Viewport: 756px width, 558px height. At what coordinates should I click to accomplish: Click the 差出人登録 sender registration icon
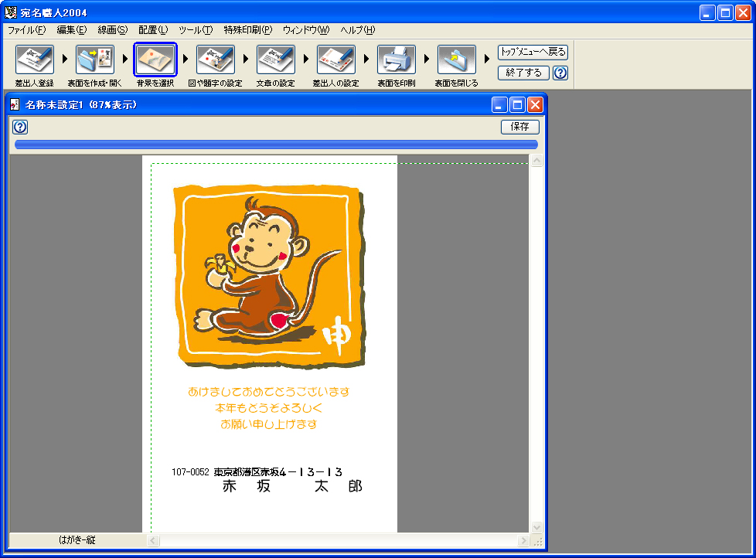[34, 60]
